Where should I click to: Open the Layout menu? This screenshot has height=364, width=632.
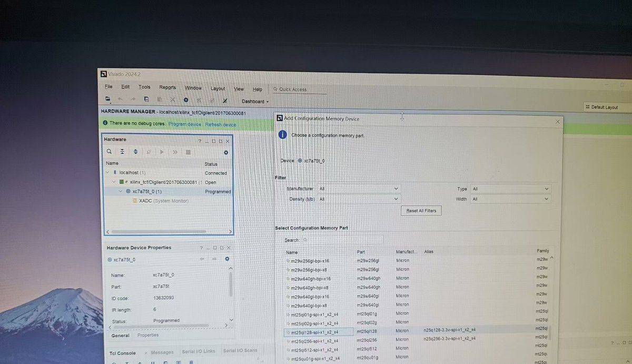(x=218, y=88)
